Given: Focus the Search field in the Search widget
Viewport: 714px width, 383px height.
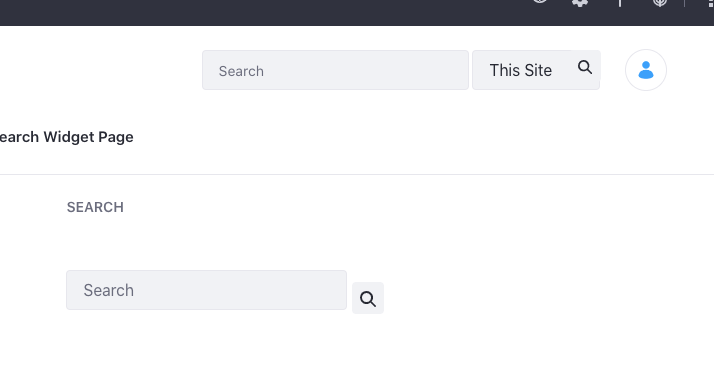Looking at the screenshot, I should point(206,290).
